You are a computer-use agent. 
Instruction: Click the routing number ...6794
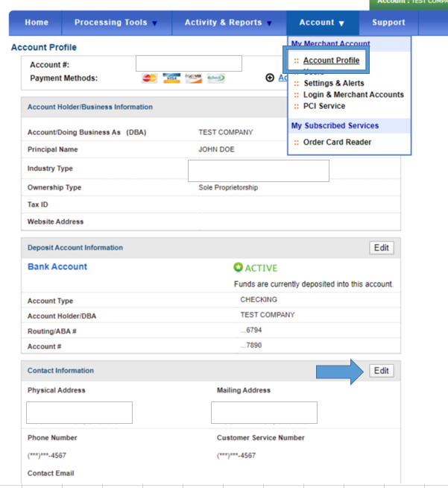point(251,331)
